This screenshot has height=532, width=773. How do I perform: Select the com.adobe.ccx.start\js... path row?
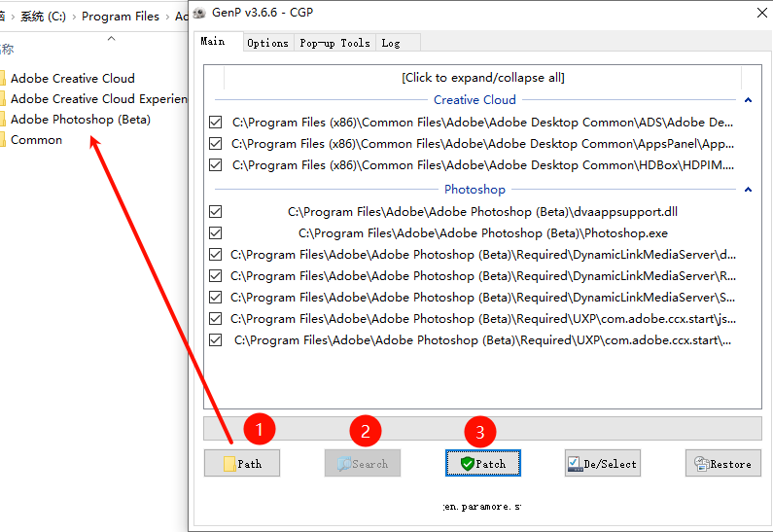tap(483, 319)
